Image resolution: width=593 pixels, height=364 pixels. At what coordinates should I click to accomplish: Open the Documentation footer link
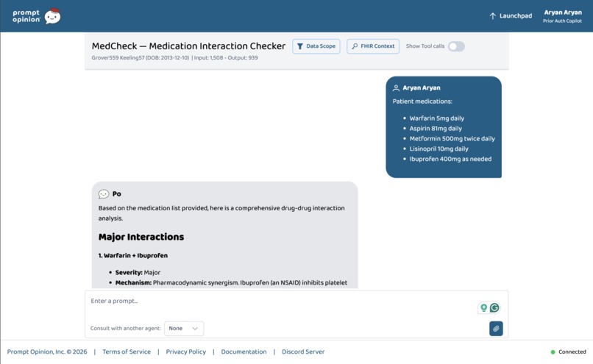tap(244, 351)
